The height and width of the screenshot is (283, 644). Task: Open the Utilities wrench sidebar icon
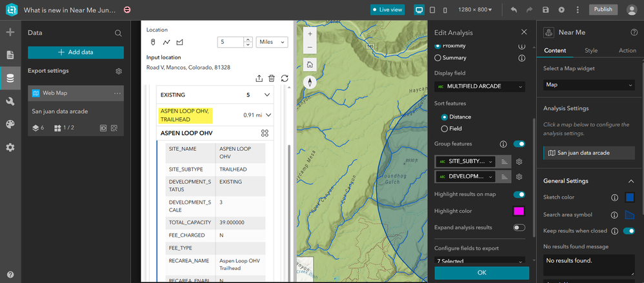(x=10, y=101)
